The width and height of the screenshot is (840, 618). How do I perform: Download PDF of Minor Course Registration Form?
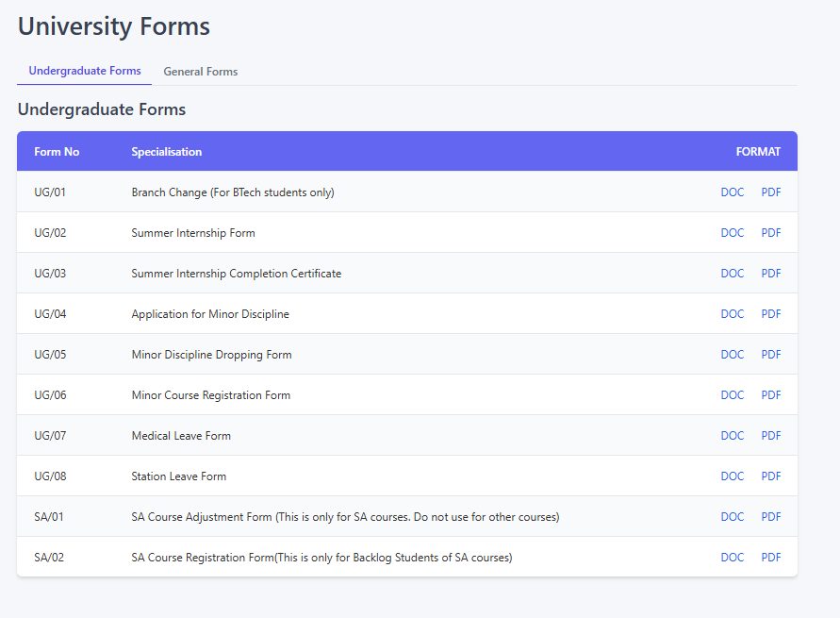pos(771,395)
